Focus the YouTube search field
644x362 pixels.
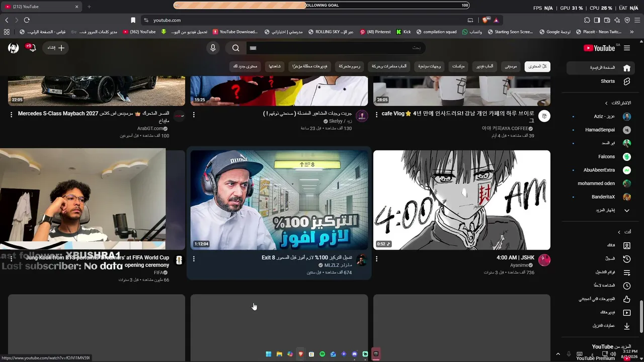tap(336, 48)
